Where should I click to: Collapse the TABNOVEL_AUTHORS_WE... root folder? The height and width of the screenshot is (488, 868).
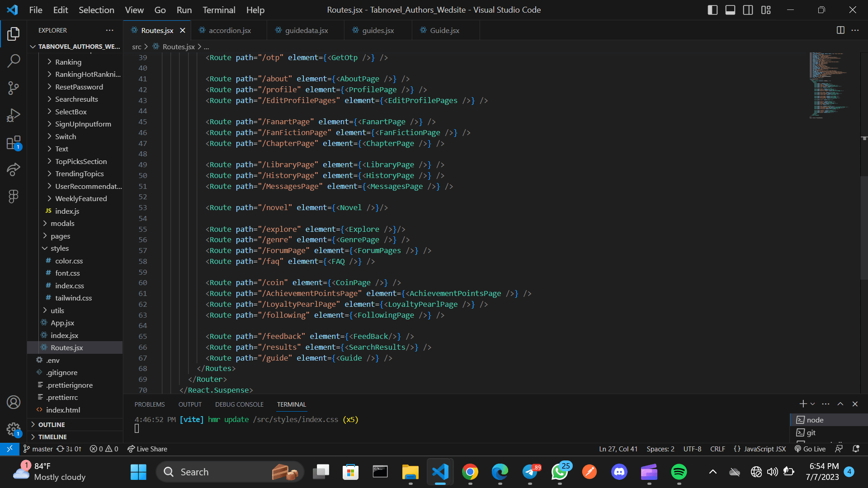[75, 46]
